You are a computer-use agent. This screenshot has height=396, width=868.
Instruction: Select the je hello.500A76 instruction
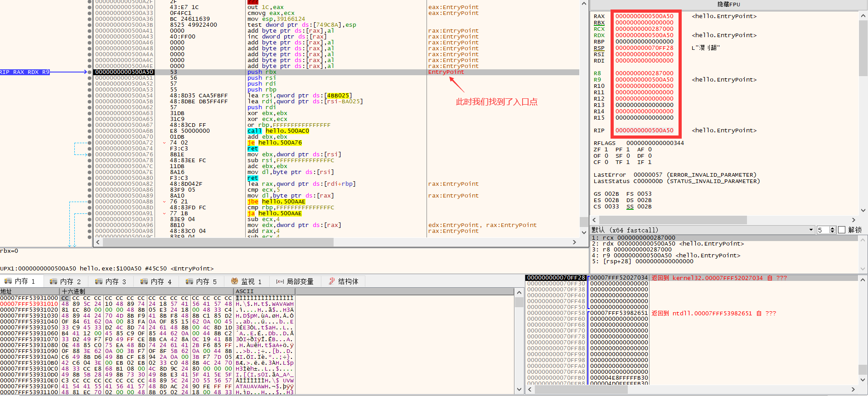(x=275, y=143)
